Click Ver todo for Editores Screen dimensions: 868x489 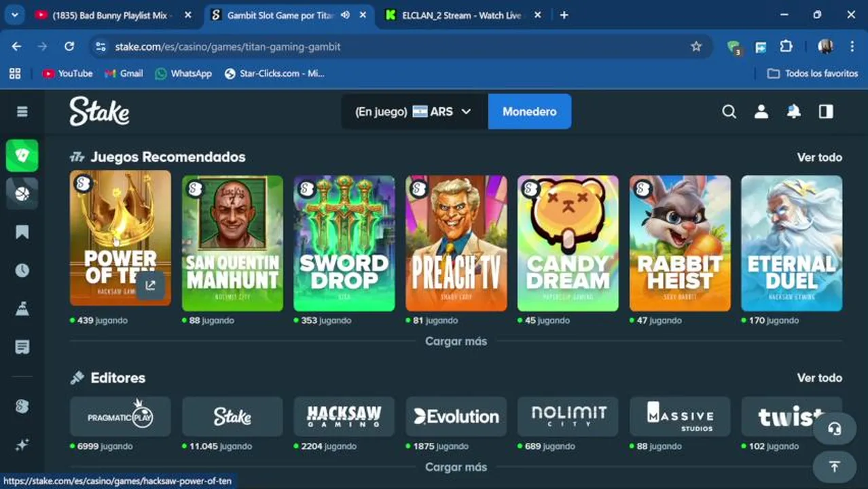tap(819, 378)
